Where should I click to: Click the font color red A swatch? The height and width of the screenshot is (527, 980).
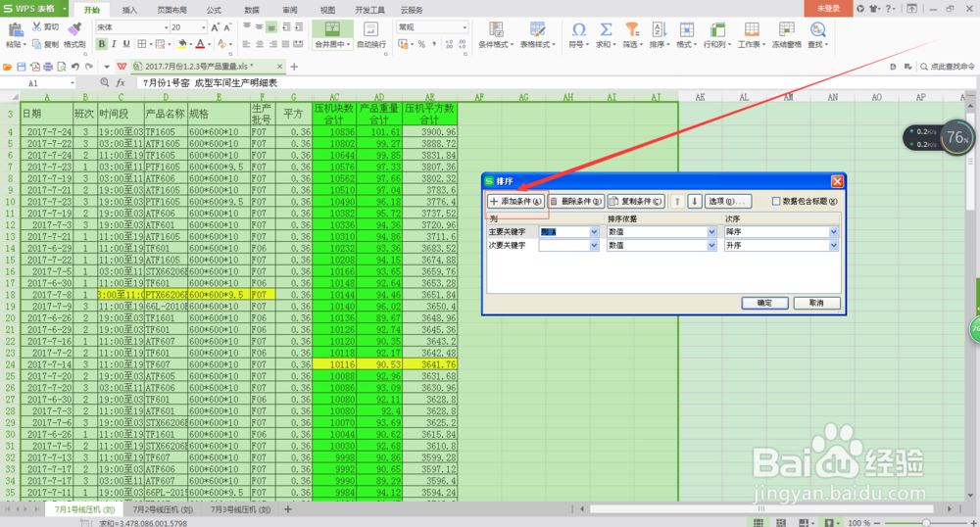tap(200, 44)
